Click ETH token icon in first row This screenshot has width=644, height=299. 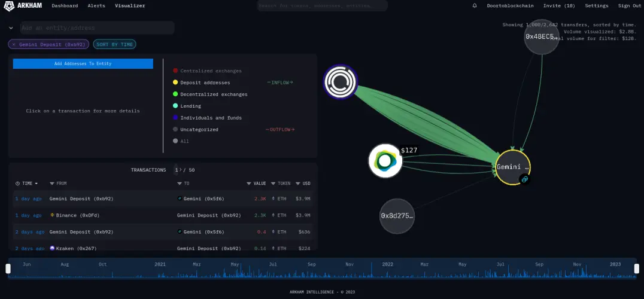(274, 199)
